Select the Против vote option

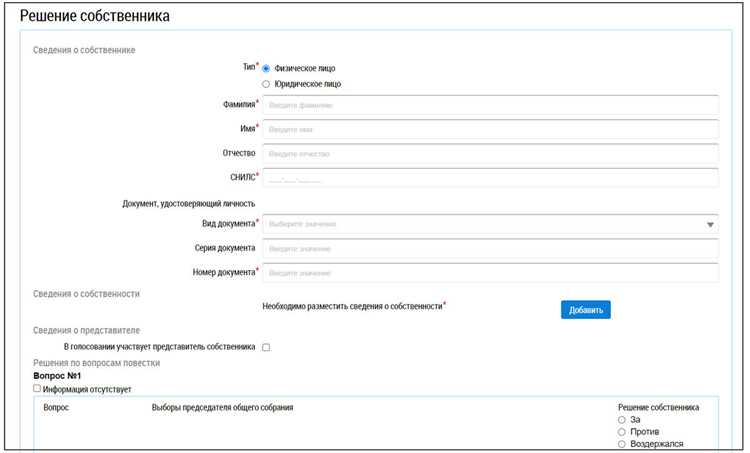click(621, 432)
